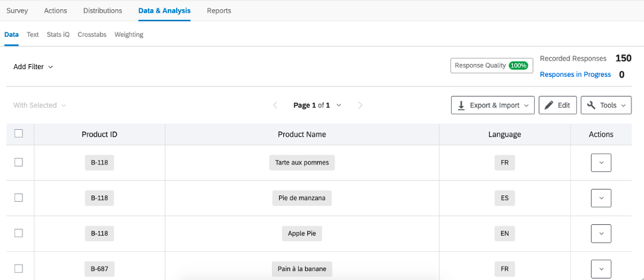Open the With Selected dropdown

click(39, 105)
